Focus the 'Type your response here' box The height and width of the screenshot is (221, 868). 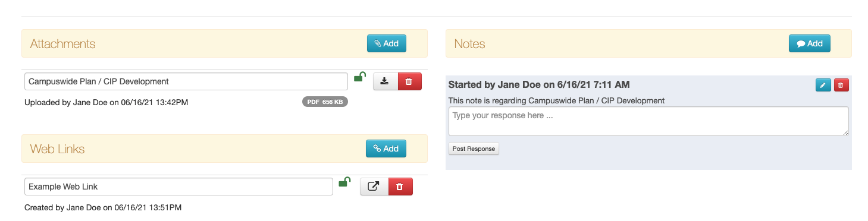[648, 121]
